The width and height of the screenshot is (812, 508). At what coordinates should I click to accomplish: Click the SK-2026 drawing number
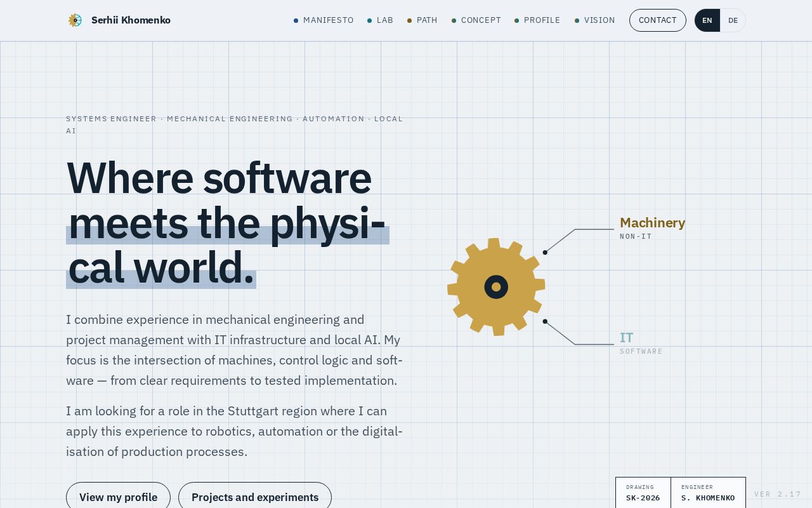point(643,498)
